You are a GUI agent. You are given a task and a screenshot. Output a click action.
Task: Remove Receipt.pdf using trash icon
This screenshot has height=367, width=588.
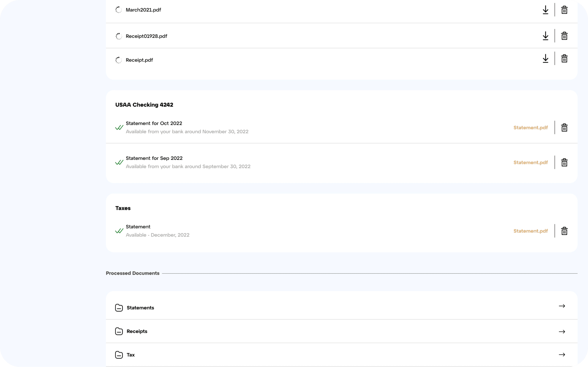pyautogui.click(x=564, y=59)
